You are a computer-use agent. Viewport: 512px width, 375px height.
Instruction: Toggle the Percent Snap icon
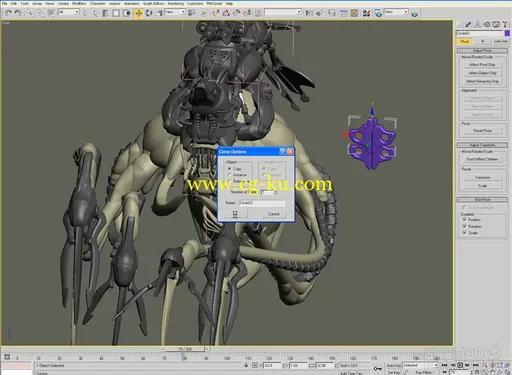237,13
